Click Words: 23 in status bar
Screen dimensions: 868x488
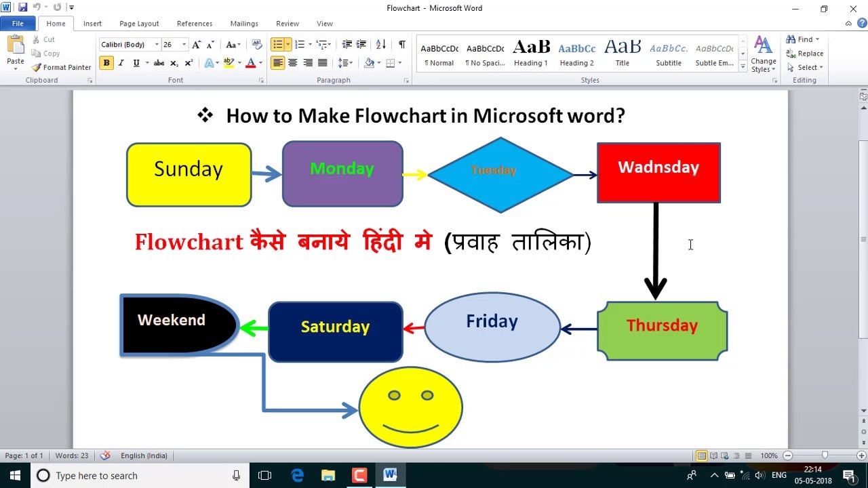coord(72,455)
